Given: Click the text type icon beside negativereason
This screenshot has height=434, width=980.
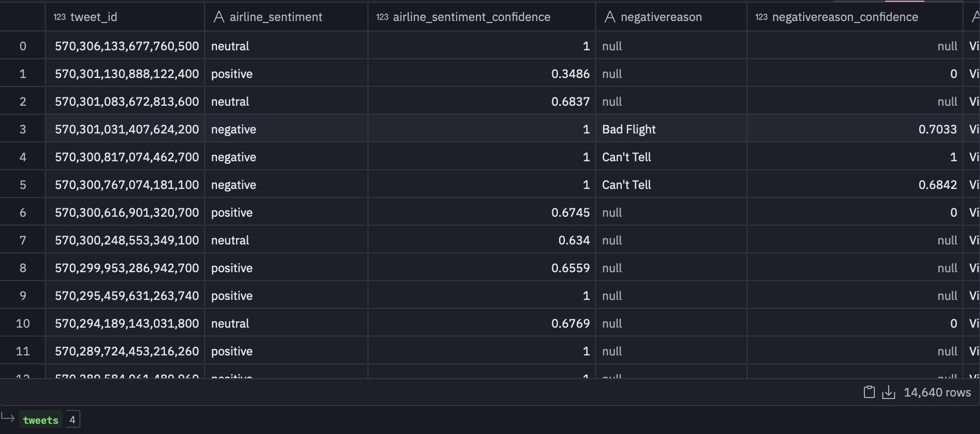Looking at the screenshot, I should coord(610,17).
